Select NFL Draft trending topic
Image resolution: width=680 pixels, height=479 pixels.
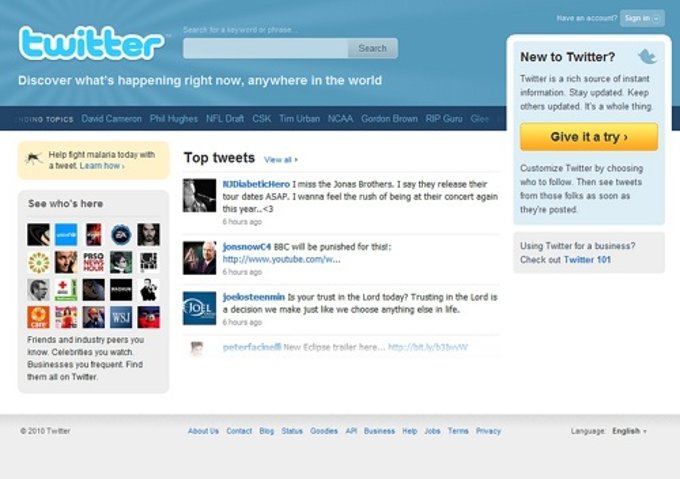tap(225, 118)
